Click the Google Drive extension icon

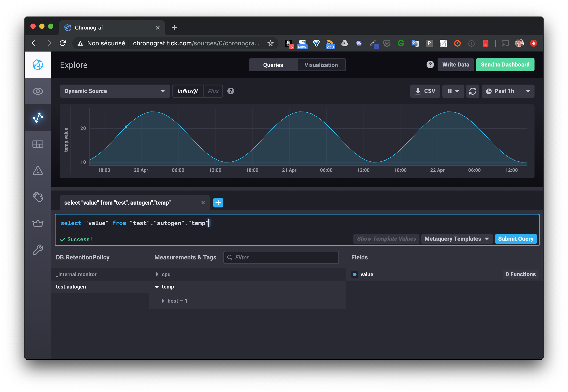click(x=344, y=43)
